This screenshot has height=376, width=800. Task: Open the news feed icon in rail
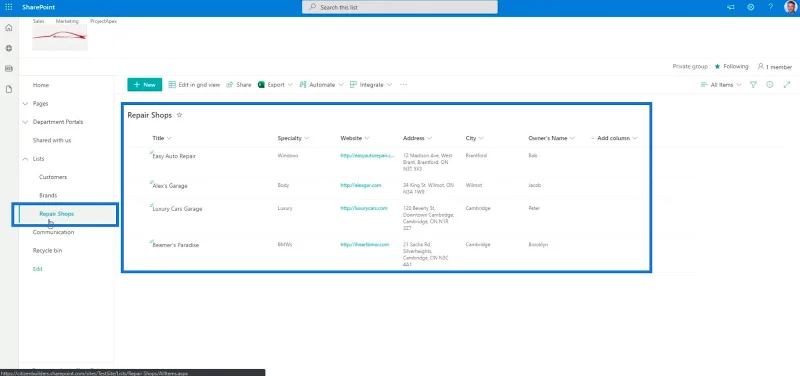(9, 68)
